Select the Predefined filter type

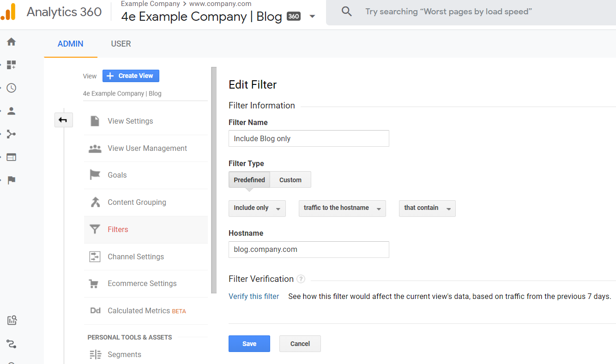249,180
